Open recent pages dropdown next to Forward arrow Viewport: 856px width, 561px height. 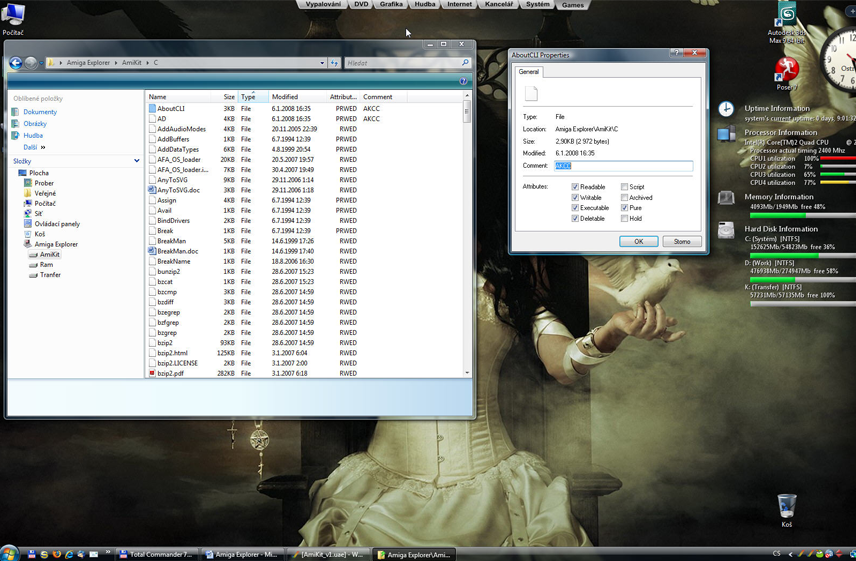coord(41,63)
